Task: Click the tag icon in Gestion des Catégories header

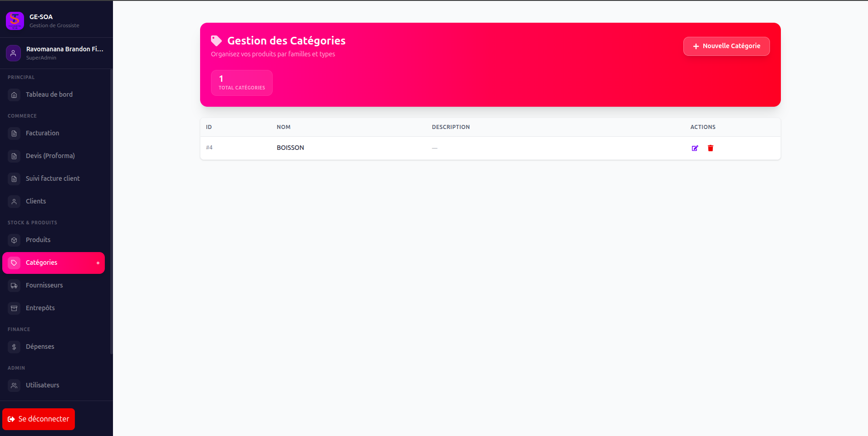Action: click(216, 41)
